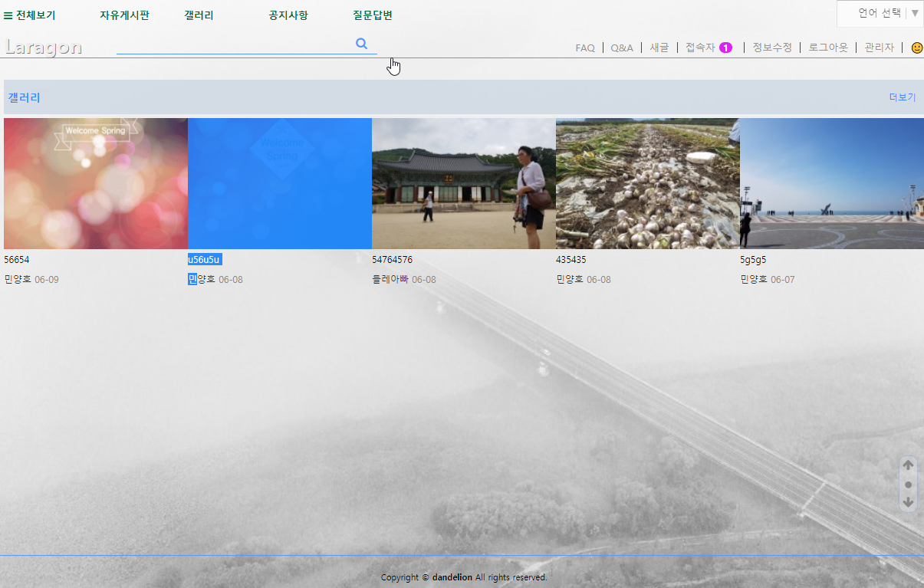The image size is (924, 588).
Task: Click the Laragon site logo
Action: click(x=44, y=47)
